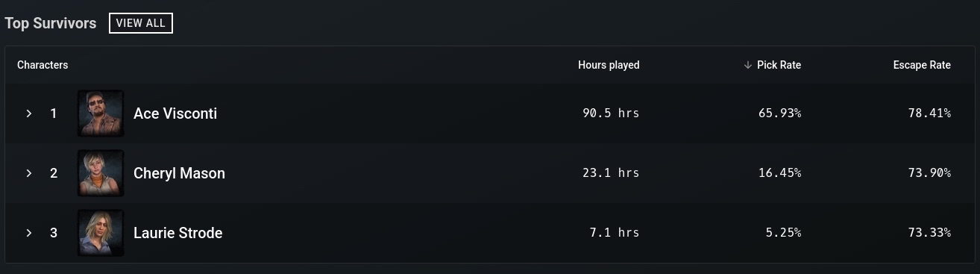Expand the Cheryl Mason row chevron
Screen dimensions: 980x274
click(x=29, y=173)
